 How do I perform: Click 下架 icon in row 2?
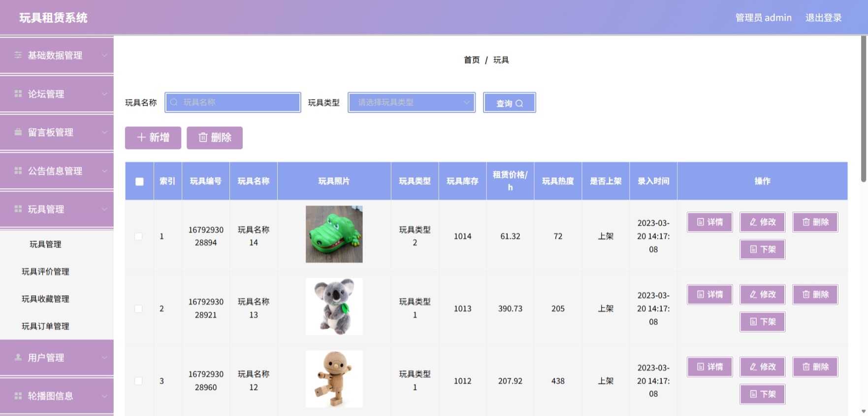(753, 322)
